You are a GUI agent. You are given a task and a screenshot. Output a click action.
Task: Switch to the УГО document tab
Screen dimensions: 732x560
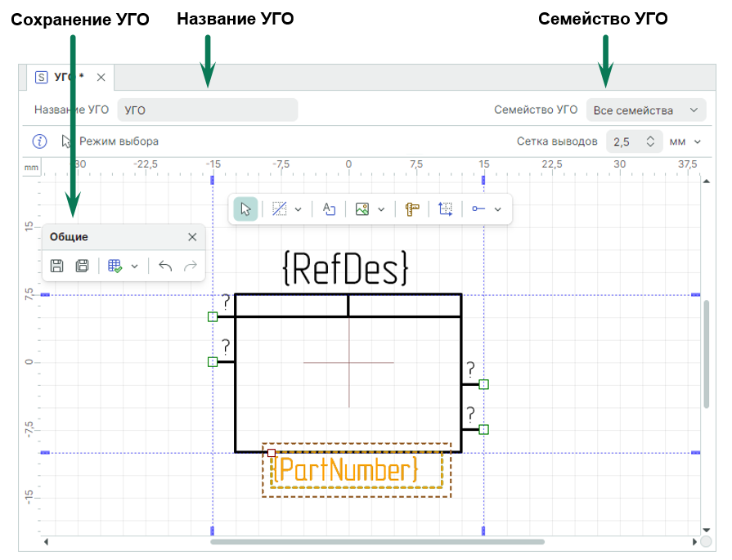point(65,78)
